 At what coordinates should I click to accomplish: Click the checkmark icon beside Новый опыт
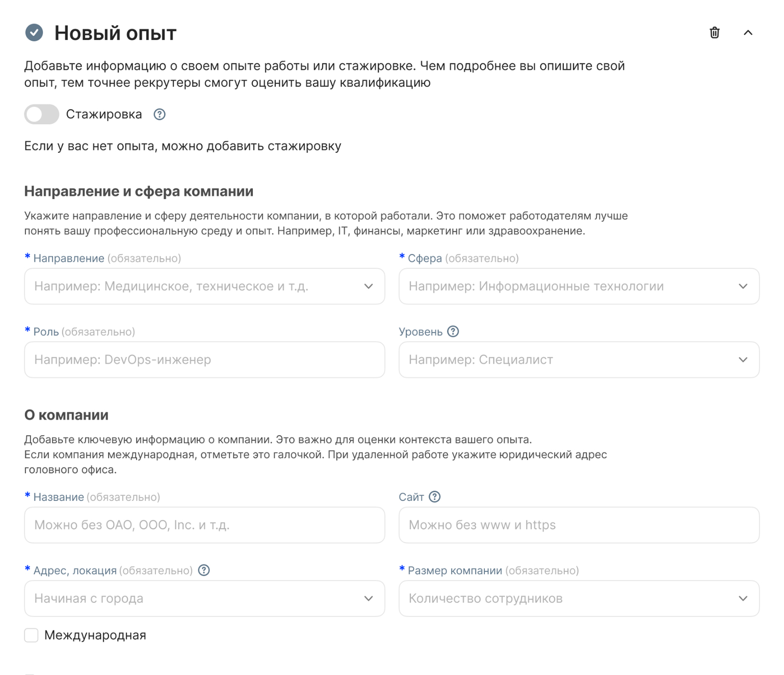coord(34,33)
